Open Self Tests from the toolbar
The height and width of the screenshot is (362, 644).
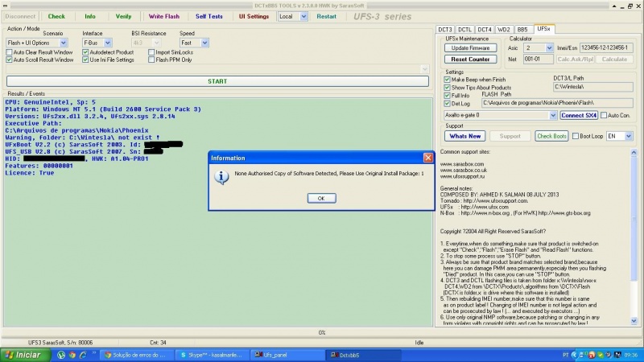point(209,16)
